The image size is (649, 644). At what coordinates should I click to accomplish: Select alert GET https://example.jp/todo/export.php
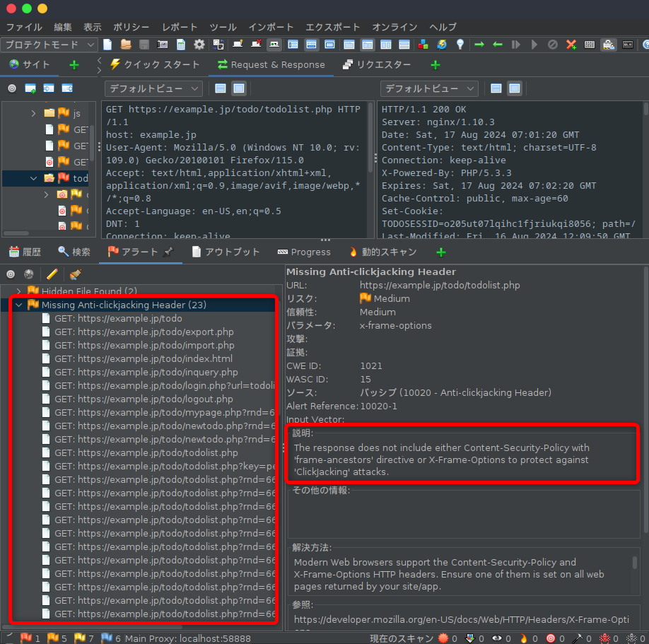click(144, 332)
